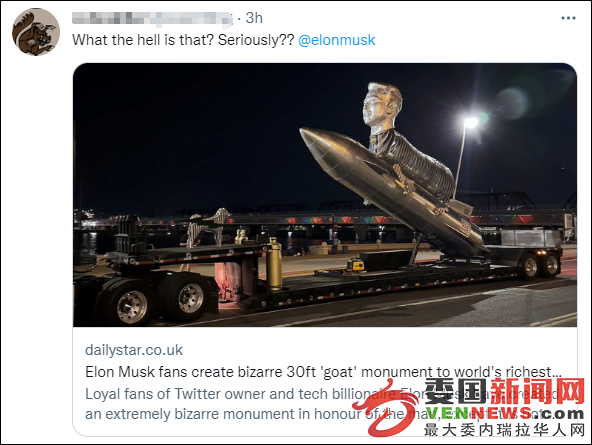592x445 pixels.
Task: Open the headline about Elon Musk fans' monument
Action: [323, 372]
